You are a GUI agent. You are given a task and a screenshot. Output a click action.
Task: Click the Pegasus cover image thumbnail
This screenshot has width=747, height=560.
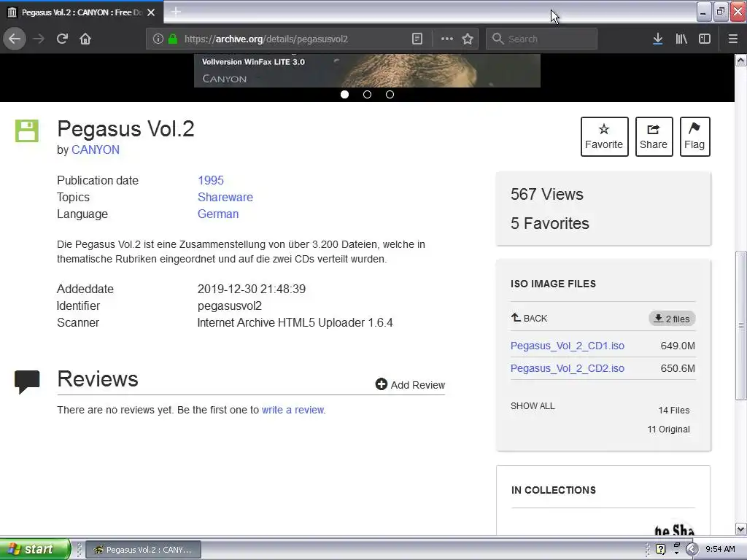(367, 71)
